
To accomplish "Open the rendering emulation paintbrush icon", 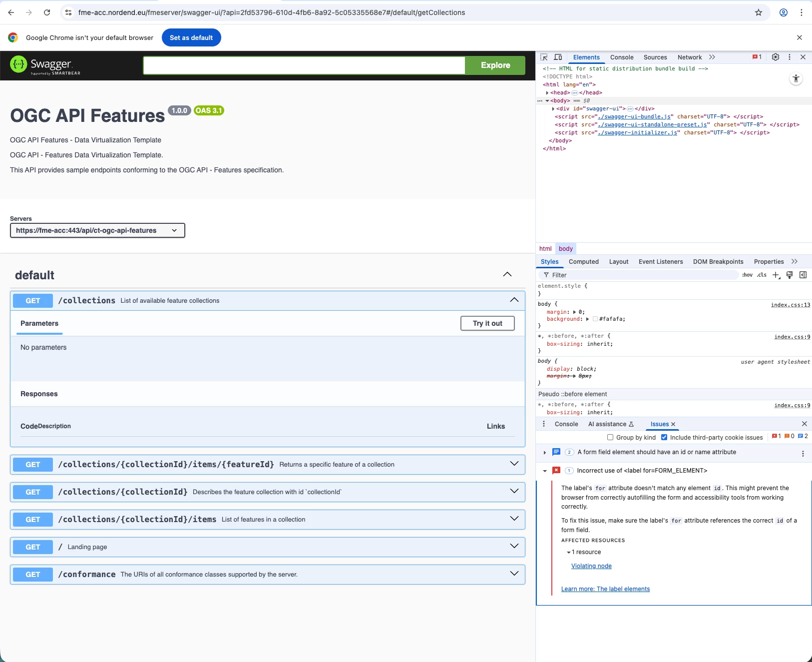I will 790,275.
